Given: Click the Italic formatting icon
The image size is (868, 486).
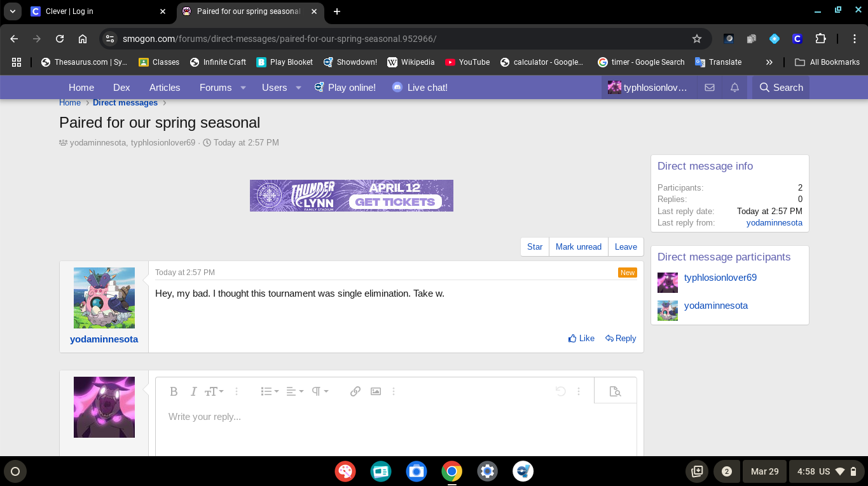Looking at the screenshot, I should 193,391.
